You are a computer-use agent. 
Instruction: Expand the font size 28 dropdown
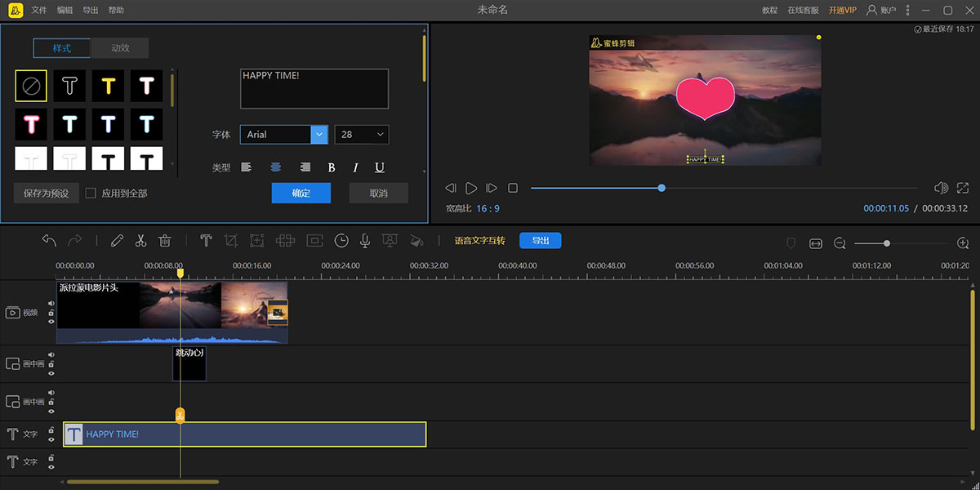(380, 134)
